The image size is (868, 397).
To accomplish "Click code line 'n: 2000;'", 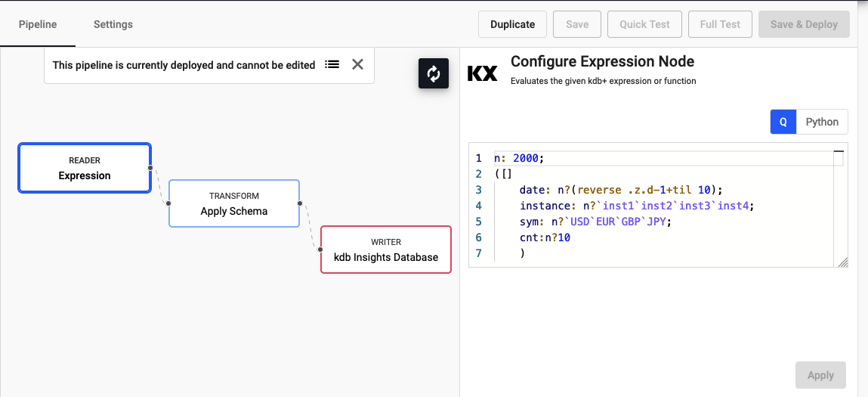I will [x=519, y=159].
